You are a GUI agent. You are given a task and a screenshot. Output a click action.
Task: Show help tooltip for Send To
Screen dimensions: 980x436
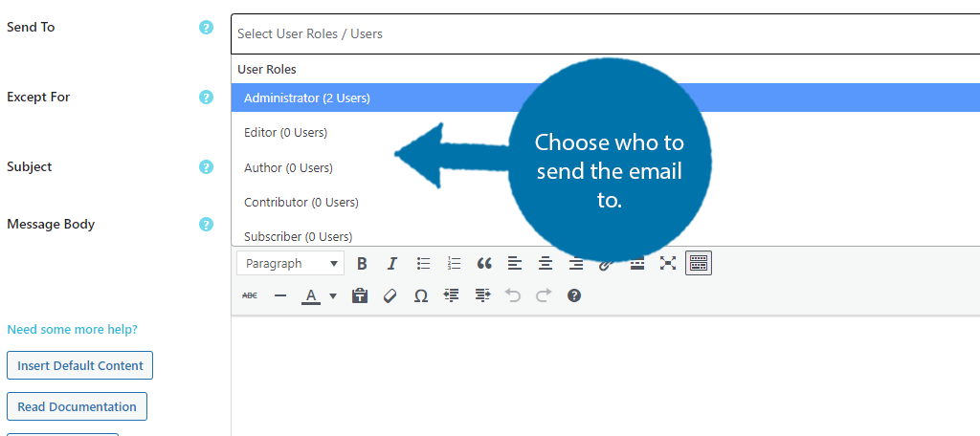pyautogui.click(x=207, y=28)
